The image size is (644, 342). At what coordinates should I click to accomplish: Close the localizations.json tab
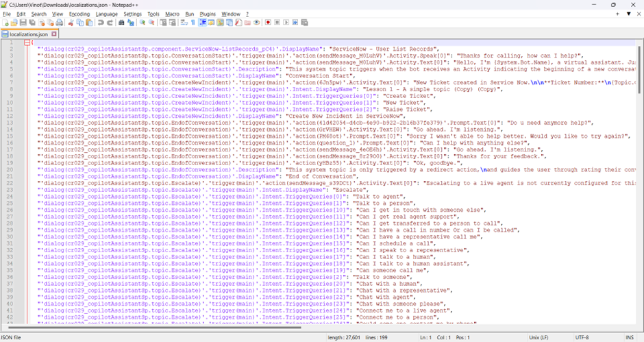(x=54, y=34)
